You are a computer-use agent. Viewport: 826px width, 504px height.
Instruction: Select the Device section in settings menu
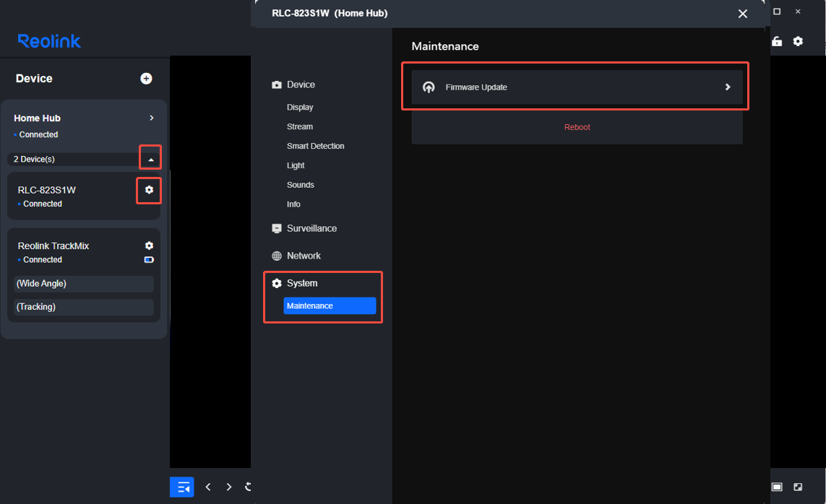(301, 84)
